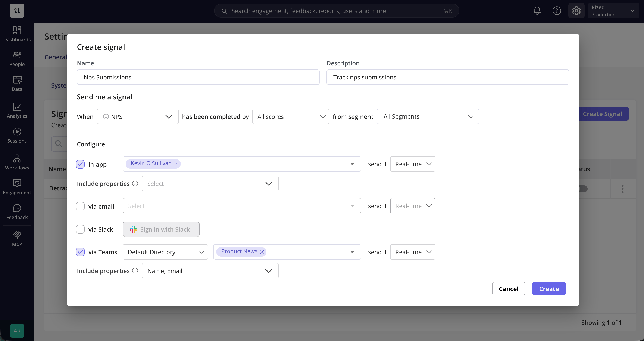Viewport: 644px width, 341px height.
Task: Open the Feedback sidebar icon
Action: pos(17,212)
